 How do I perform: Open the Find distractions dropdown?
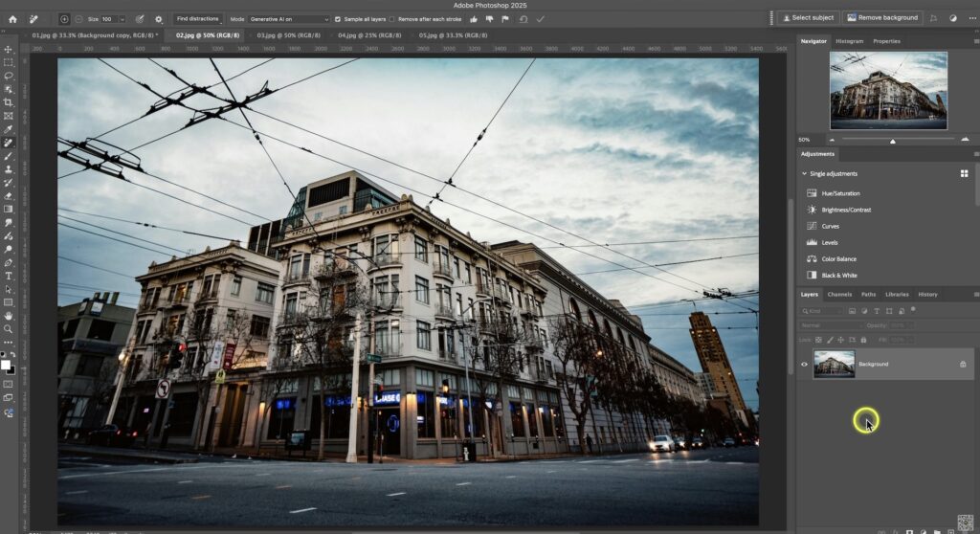point(197,19)
